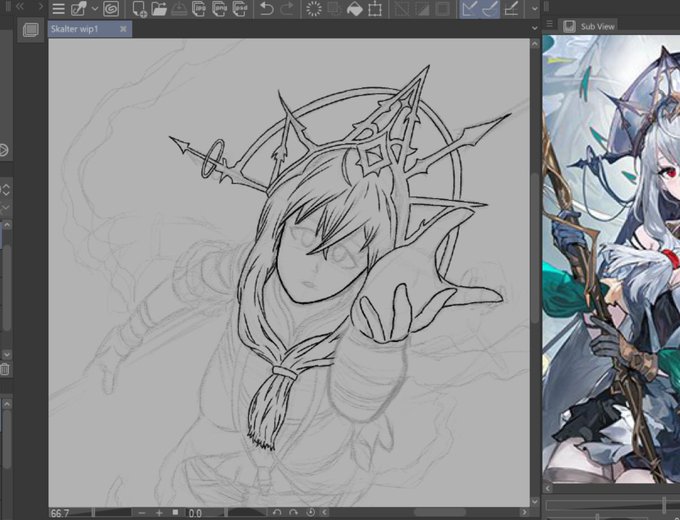Click the tool switch pen icon

(x=79, y=9)
